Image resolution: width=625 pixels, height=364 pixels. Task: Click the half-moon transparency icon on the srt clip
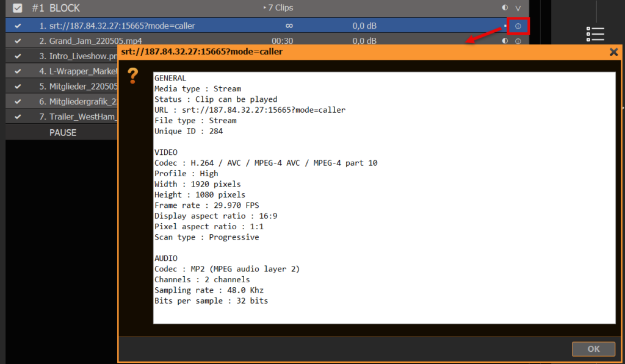pyautogui.click(x=505, y=26)
